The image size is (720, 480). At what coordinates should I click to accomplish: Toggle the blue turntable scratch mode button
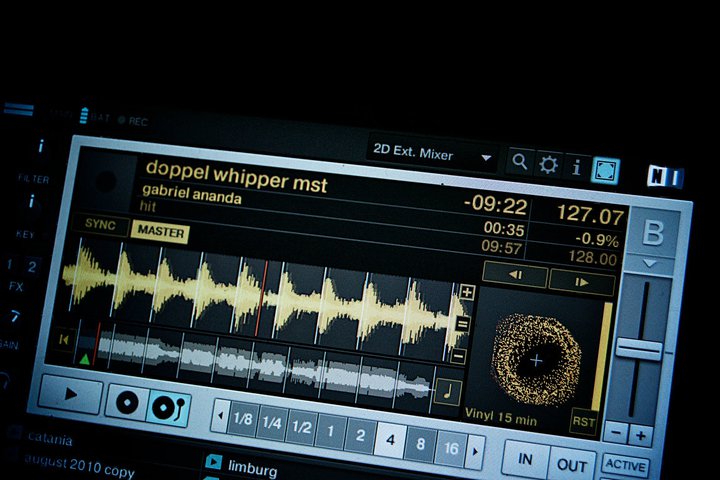pos(168,407)
